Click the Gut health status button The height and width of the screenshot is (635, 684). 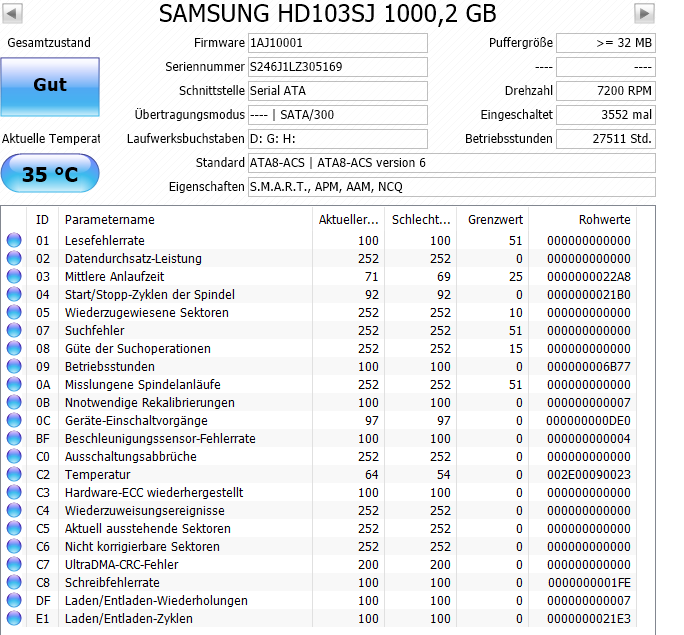point(50,87)
